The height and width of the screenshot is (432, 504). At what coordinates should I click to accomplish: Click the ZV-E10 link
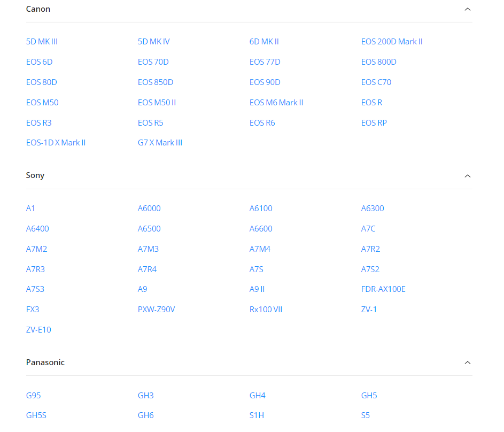(38, 330)
